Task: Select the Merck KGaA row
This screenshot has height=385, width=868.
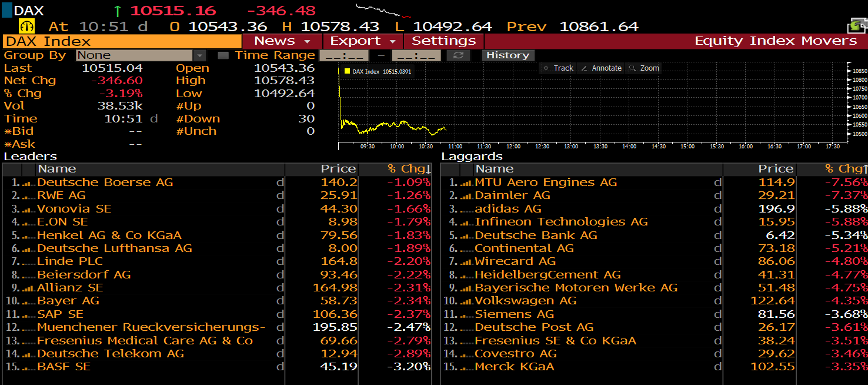Action: [655, 367]
